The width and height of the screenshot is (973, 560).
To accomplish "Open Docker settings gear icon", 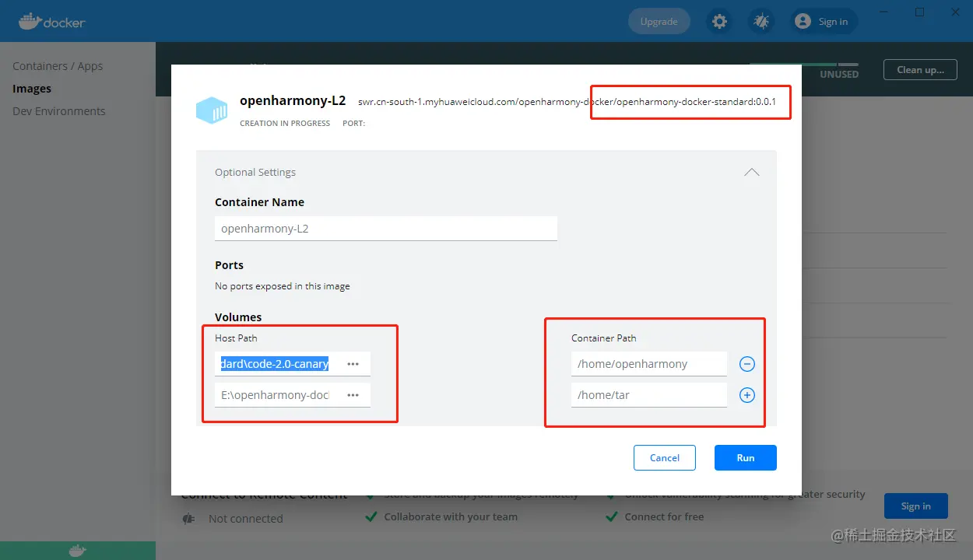I will pos(719,22).
